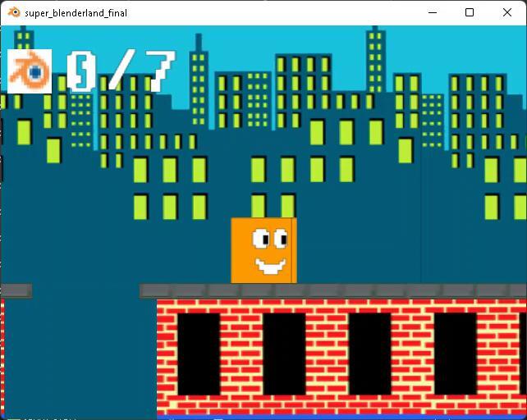Click the window title super_blenderland_final
The width and height of the screenshot is (527, 420).
pyautogui.click(x=76, y=13)
